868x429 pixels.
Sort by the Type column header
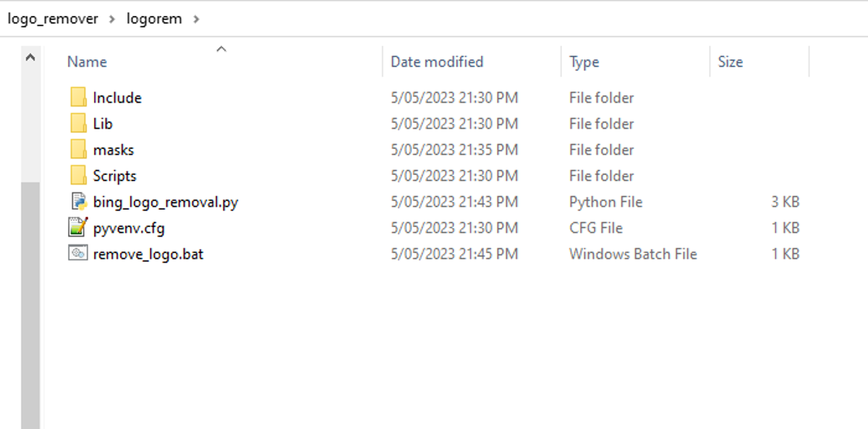coord(584,62)
